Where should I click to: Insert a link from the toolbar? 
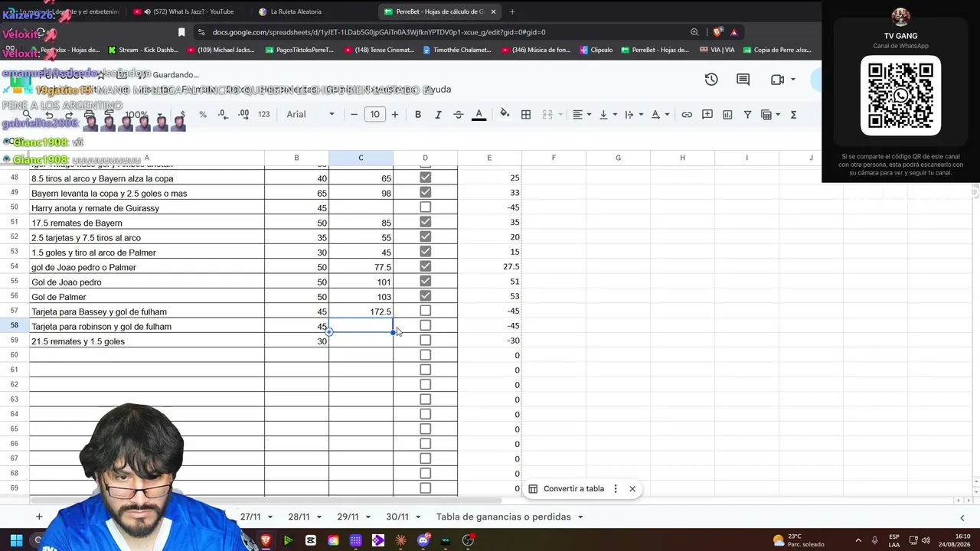pos(687,115)
